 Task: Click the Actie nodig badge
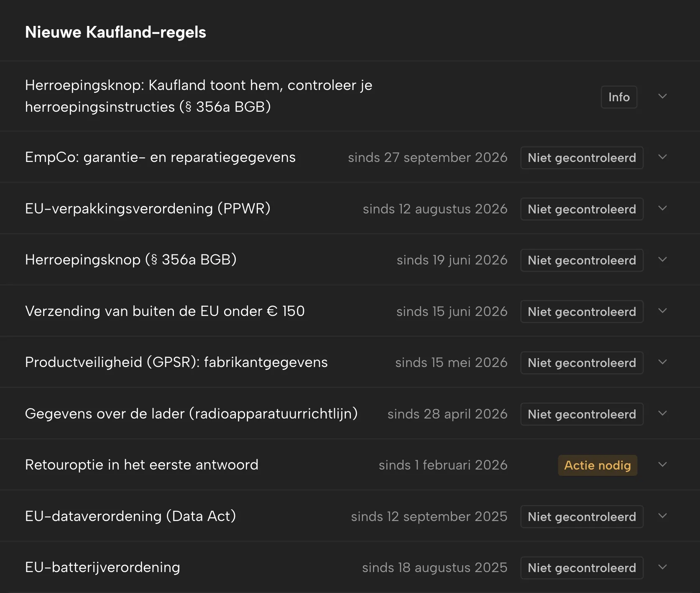598,465
